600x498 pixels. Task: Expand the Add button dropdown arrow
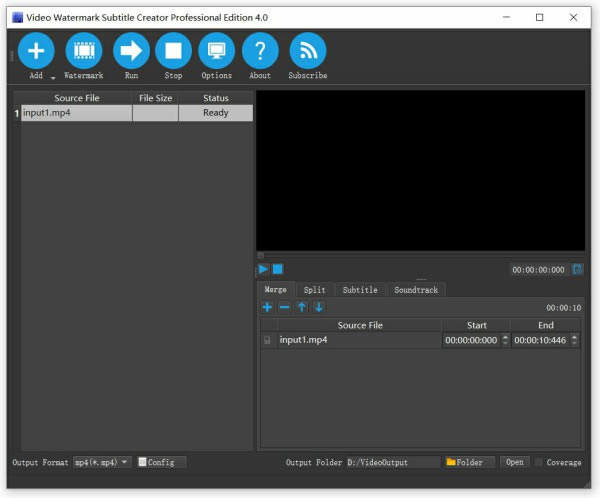(52, 77)
